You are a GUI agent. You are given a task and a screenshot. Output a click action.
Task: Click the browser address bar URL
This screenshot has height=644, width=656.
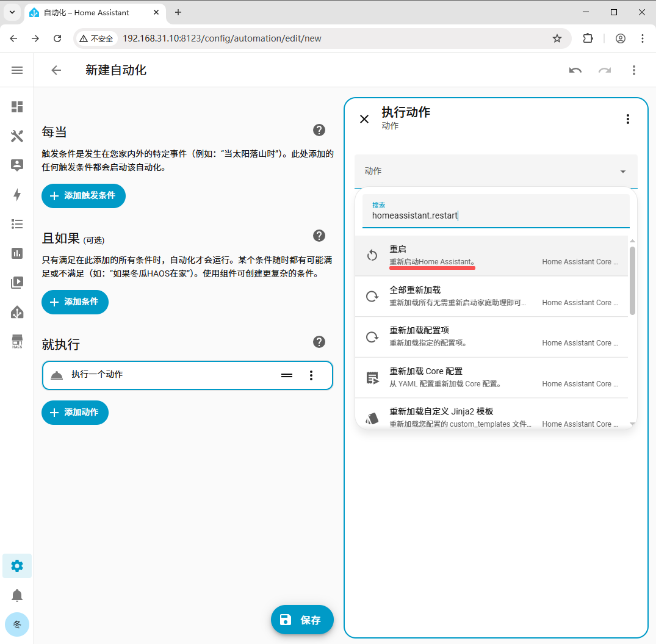[222, 38]
